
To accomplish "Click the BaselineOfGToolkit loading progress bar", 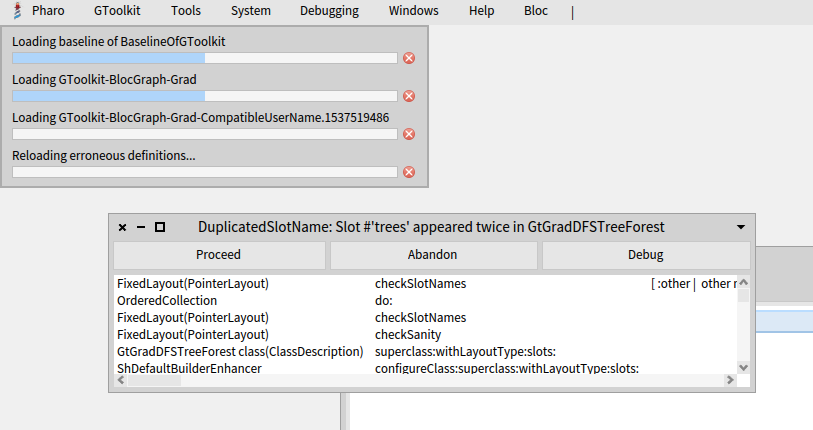I will (205, 58).
